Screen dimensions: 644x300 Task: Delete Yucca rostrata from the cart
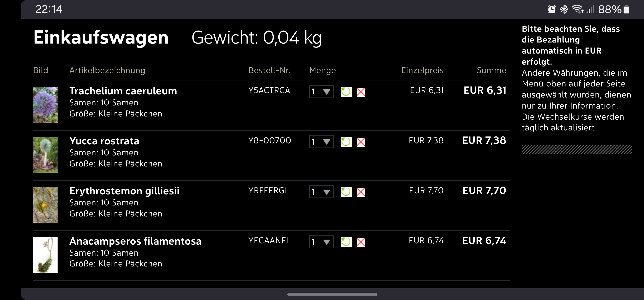[x=361, y=142]
